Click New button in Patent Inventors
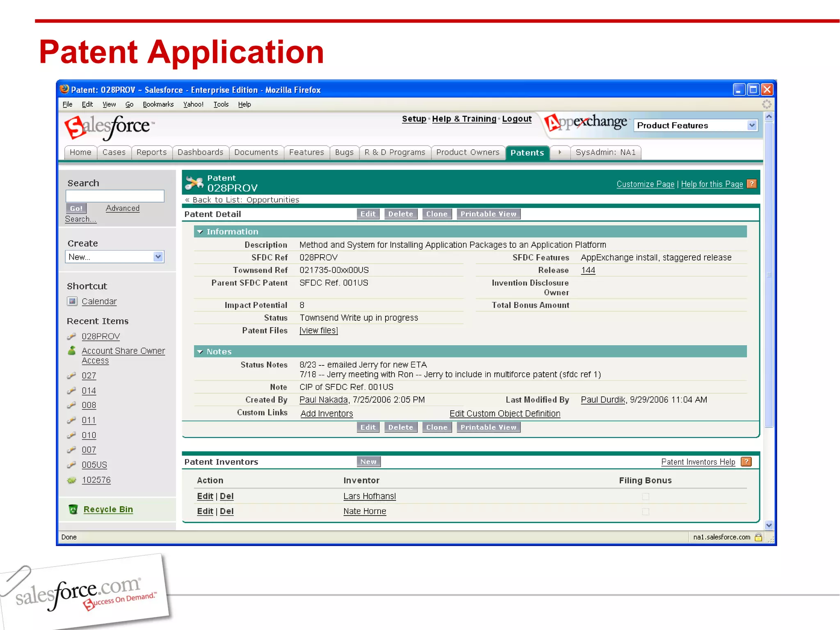Viewport: 840px width, 630px height. (368, 461)
